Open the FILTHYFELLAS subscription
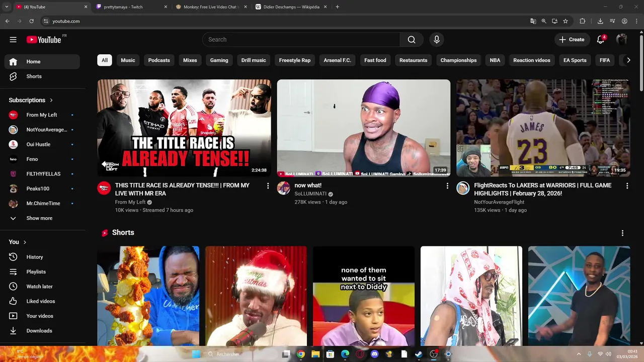 click(42, 174)
